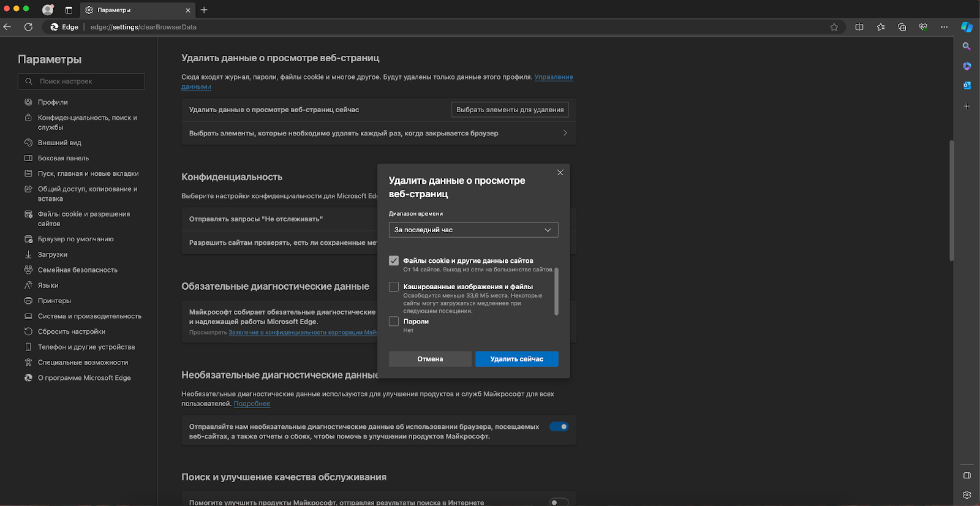Viewport: 980px width, 506px height.
Task: Check the cached images and files checkbox
Action: point(394,287)
